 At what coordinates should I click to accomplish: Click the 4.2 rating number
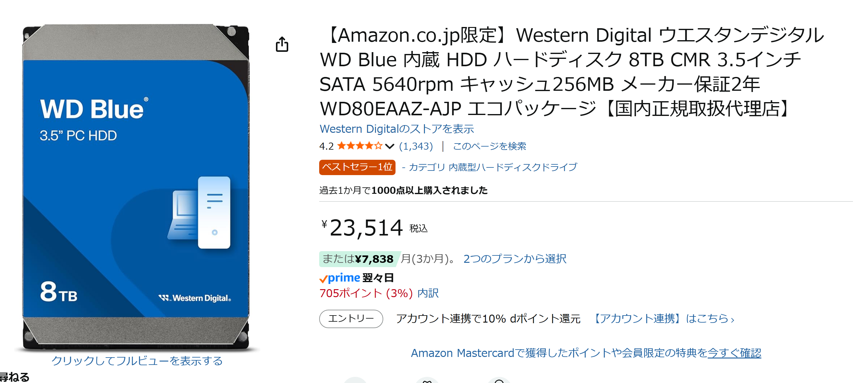click(x=326, y=146)
